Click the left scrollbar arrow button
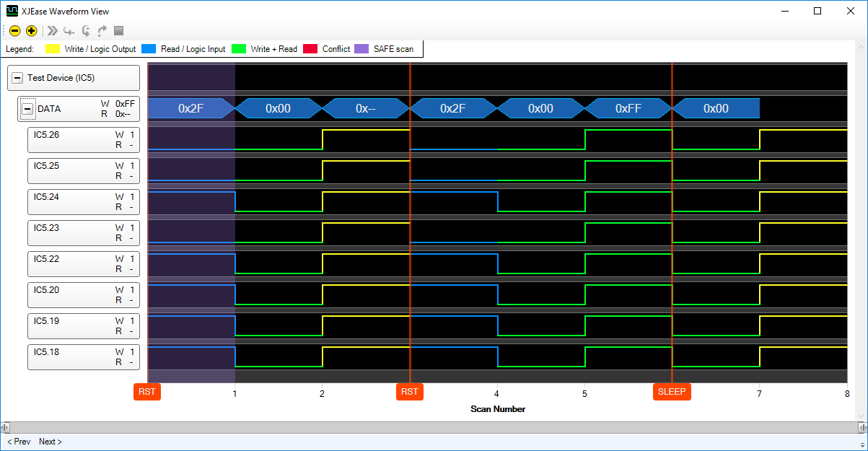 (x=5, y=427)
